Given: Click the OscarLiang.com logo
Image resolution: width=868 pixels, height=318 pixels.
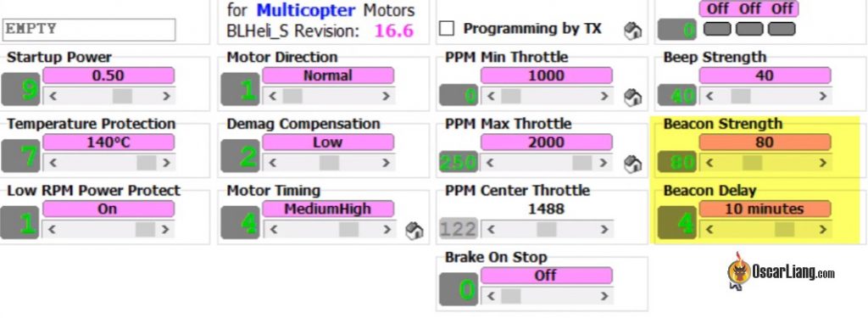Looking at the screenshot, I should point(782,271).
